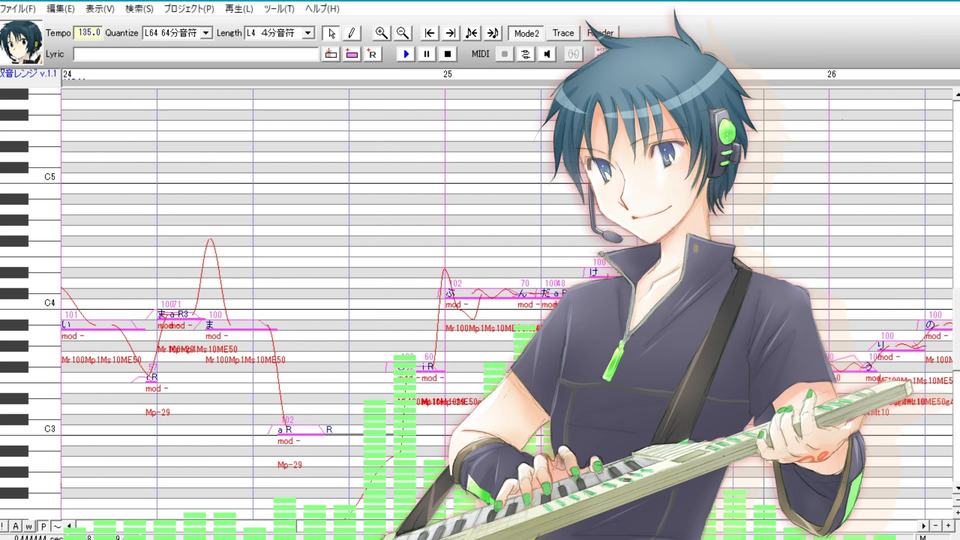Click measure marker 24 on the ruler
Screen dimensions: 960x540
pos(67,74)
